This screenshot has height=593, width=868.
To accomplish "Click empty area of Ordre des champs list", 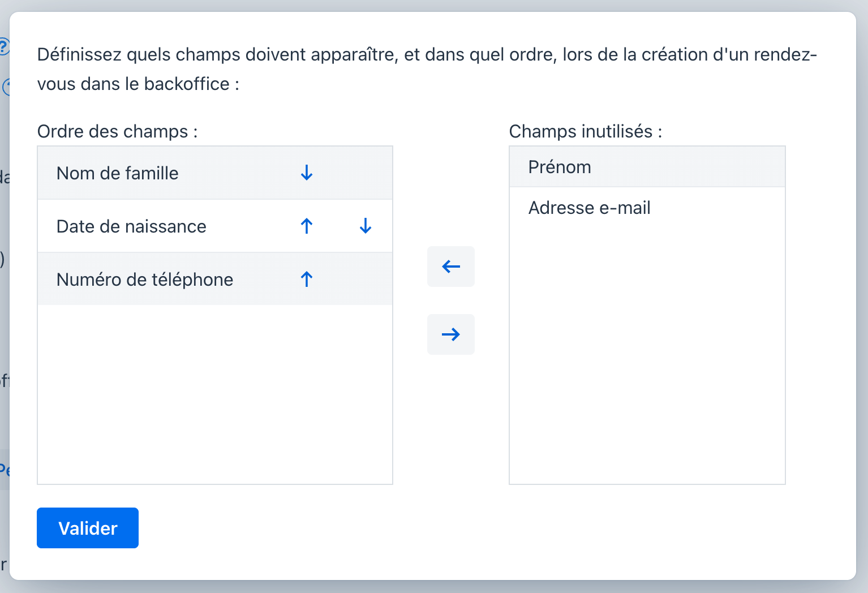I will coord(215,394).
